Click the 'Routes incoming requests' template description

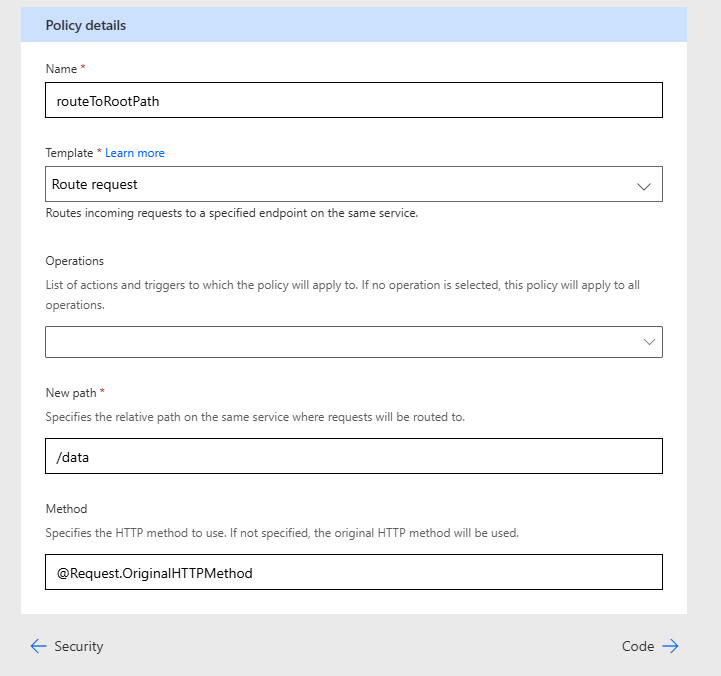point(232,213)
